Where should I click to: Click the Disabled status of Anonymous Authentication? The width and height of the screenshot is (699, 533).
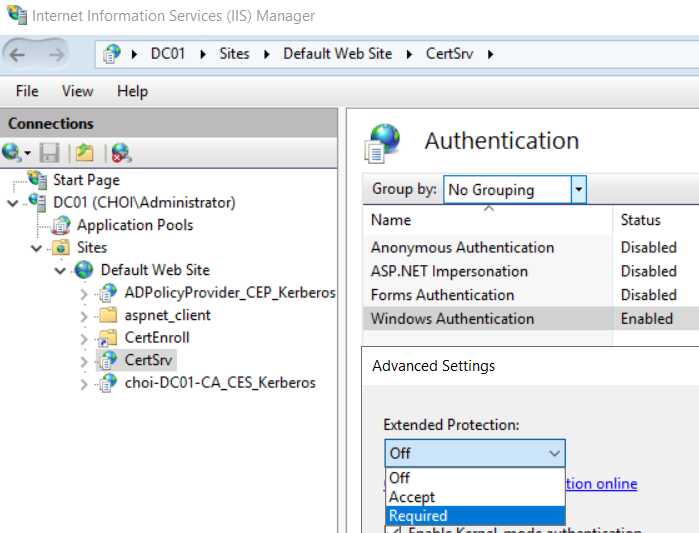click(649, 247)
